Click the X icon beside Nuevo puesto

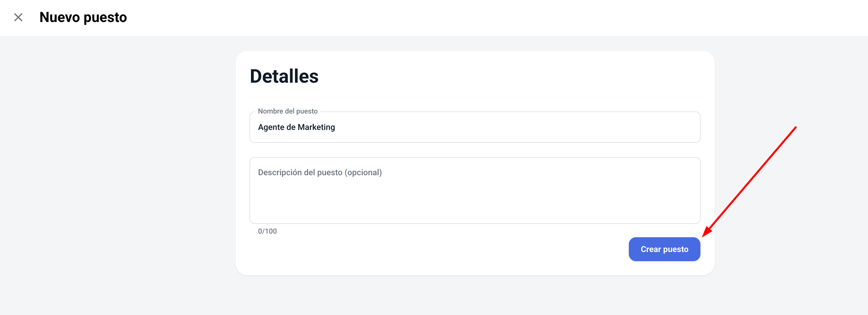(x=18, y=17)
